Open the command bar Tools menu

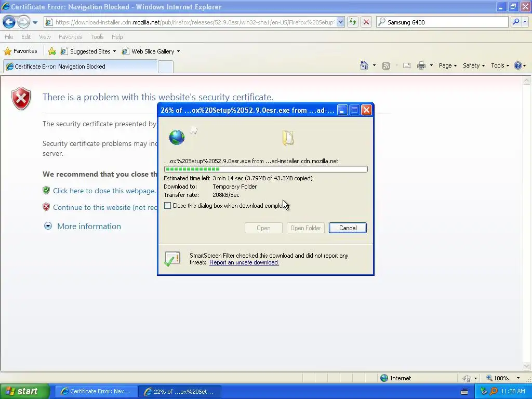[x=500, y=65]
